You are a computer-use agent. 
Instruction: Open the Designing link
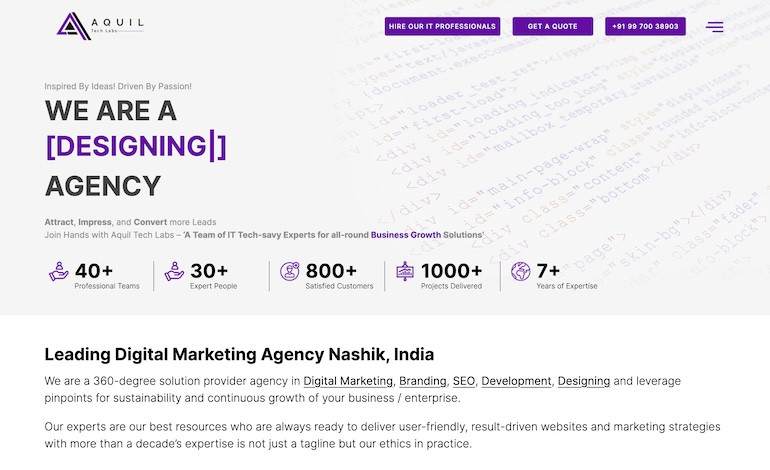[x=584, y=381]
